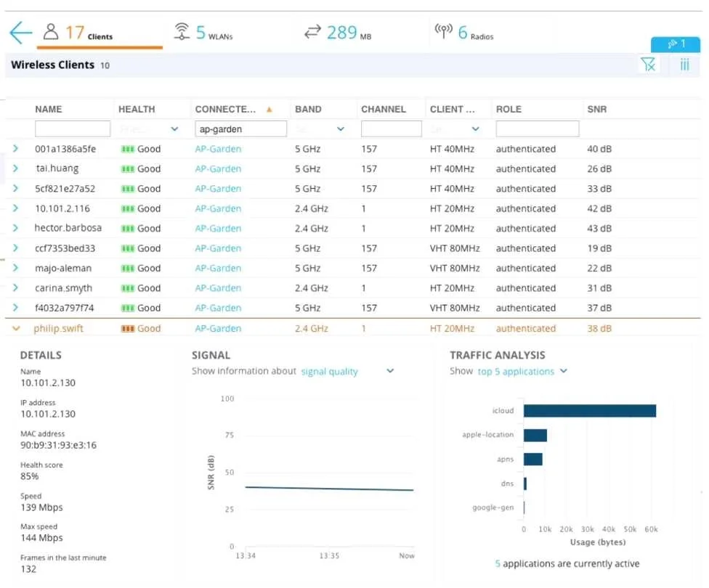Click the icloud usage bar
This screenshot has height=588, width=709.
click(590, 410)
